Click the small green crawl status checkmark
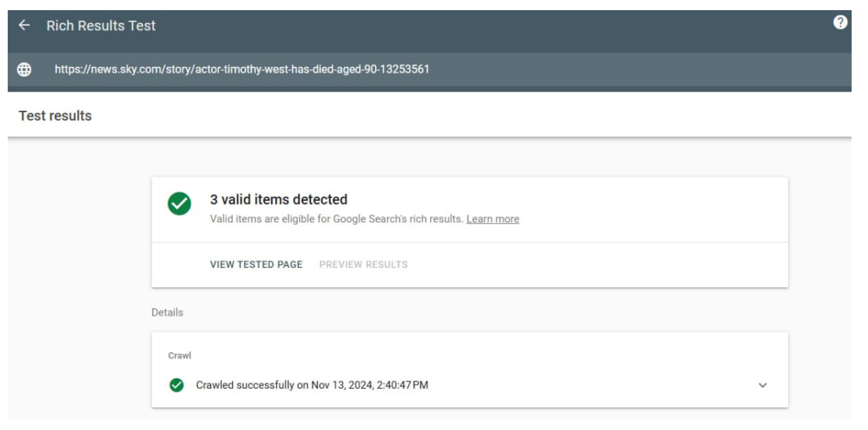Viewport: 868px width, 430px height. click(x=176, y=385)
